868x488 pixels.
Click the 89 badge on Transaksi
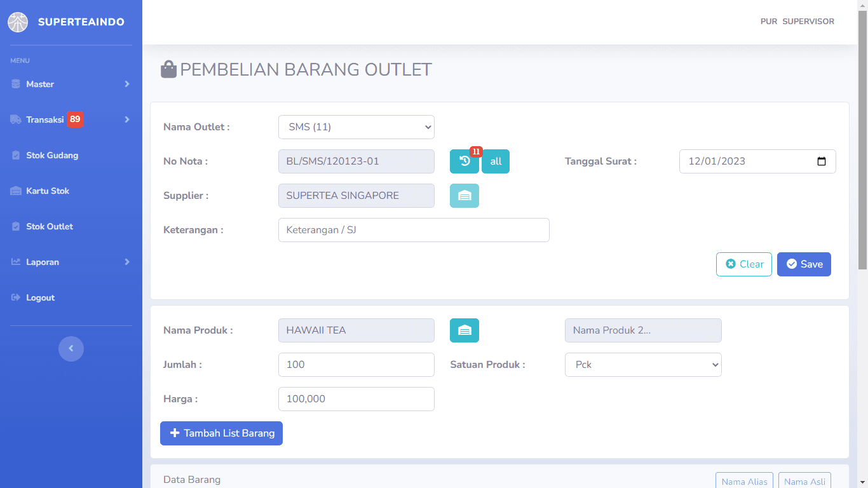(x=75, y=119)
